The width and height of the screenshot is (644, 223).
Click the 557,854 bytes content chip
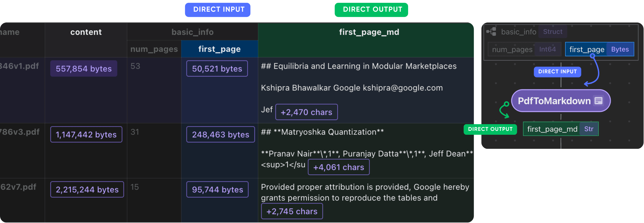pos(84,68)
